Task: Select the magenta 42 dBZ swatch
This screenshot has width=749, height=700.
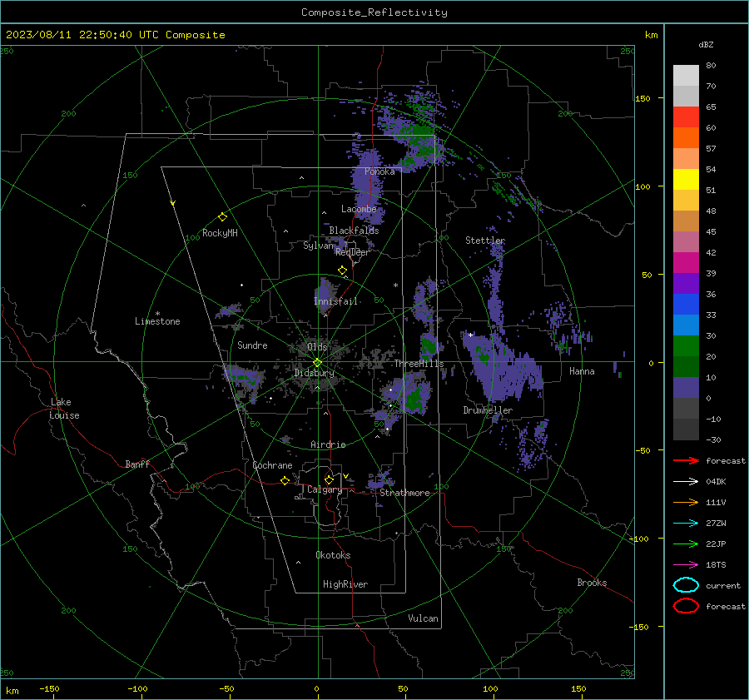Action: point(686,262)
